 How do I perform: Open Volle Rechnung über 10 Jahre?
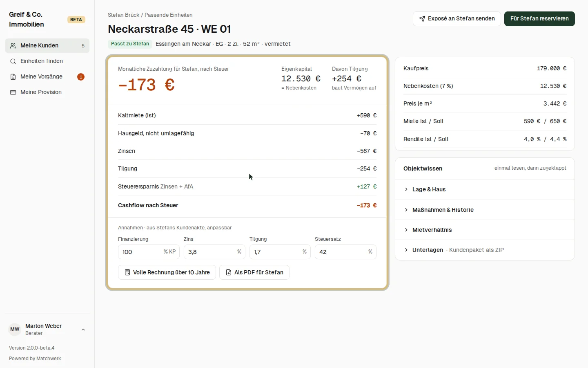[x=167, y=272]
